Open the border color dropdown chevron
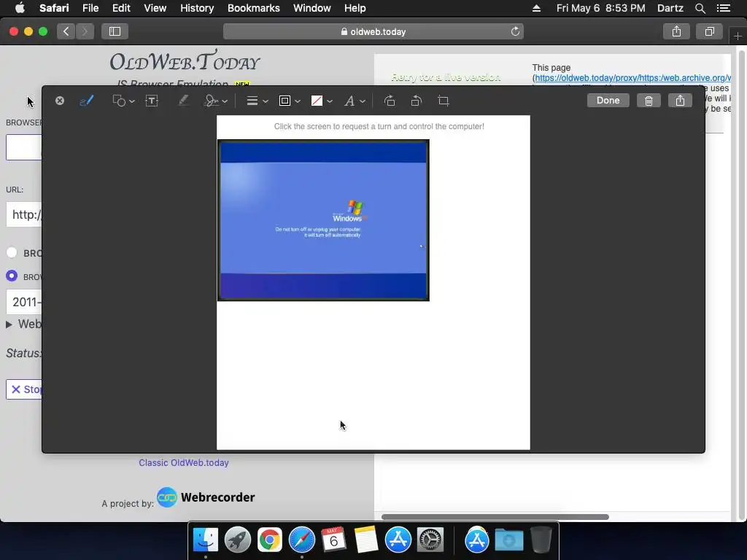Screen dimensions: 747x560 pos(298,101)
